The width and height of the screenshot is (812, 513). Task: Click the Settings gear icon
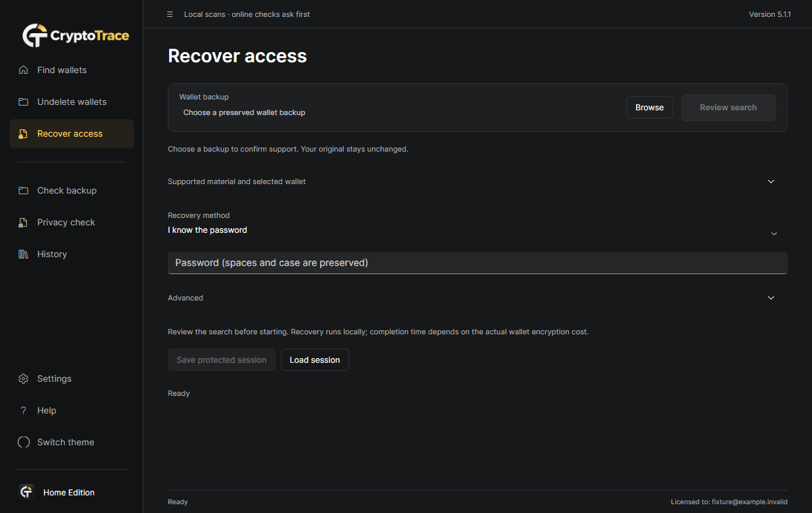point(24,378)
